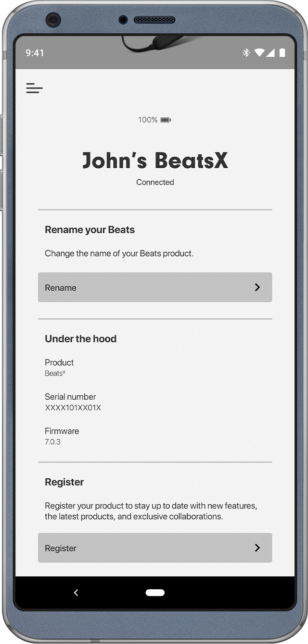
Task: Open the hamburger menu icon
Action: tap(35, 88)
